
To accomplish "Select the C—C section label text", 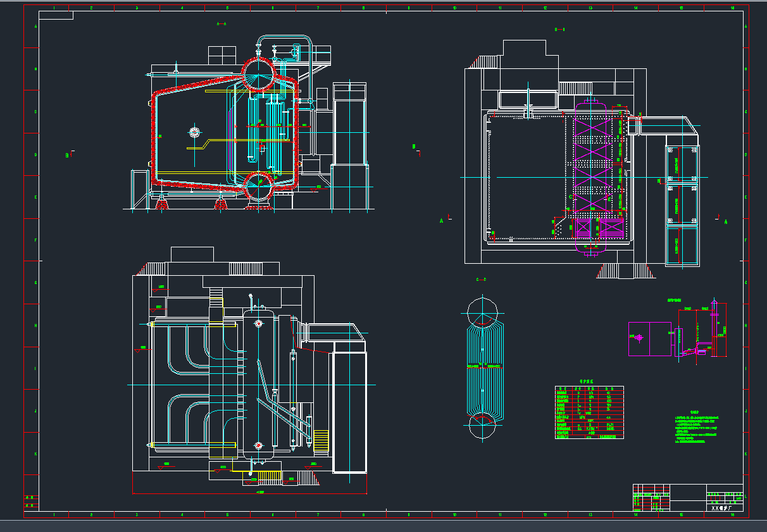I will tap(481, 280).
